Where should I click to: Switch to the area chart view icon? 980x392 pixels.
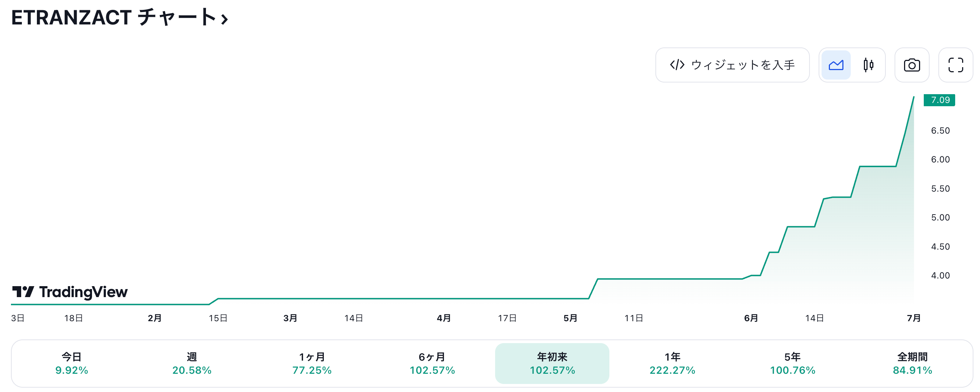(x=836, y=65)
